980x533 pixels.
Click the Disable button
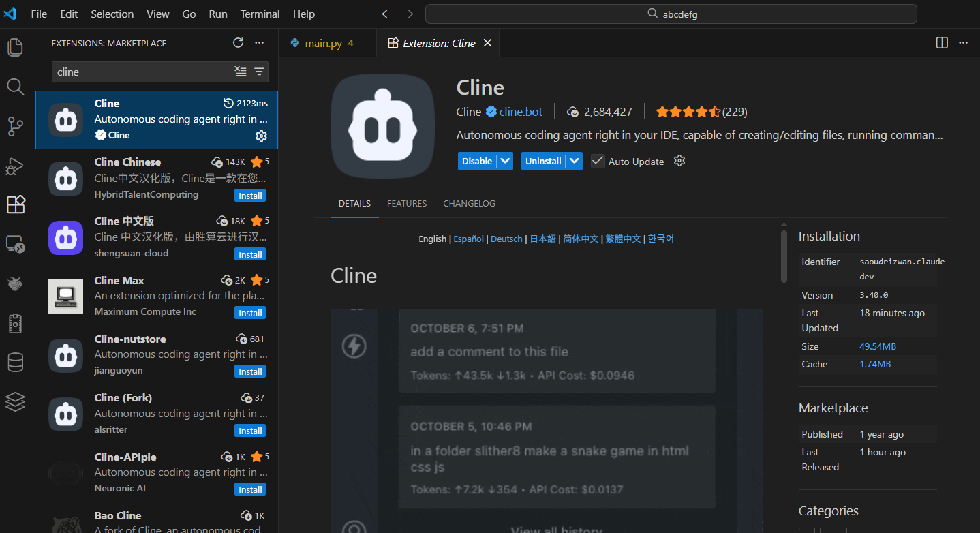pos(477,161)
